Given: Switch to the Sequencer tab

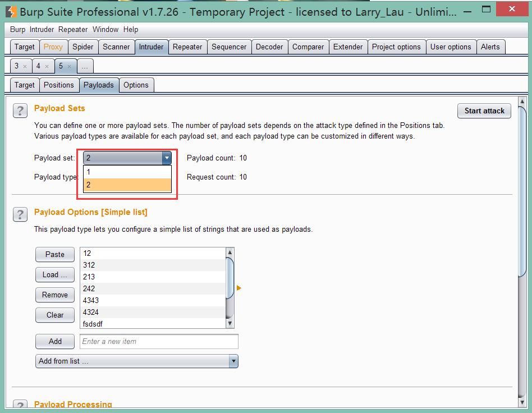Looking at the screenshot, I should (x=229, y=47).
